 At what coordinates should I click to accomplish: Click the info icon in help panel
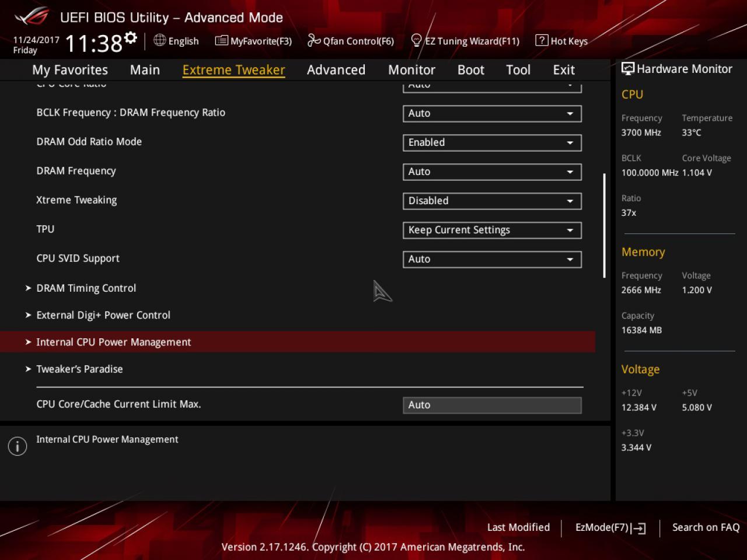tap(18, 447)
